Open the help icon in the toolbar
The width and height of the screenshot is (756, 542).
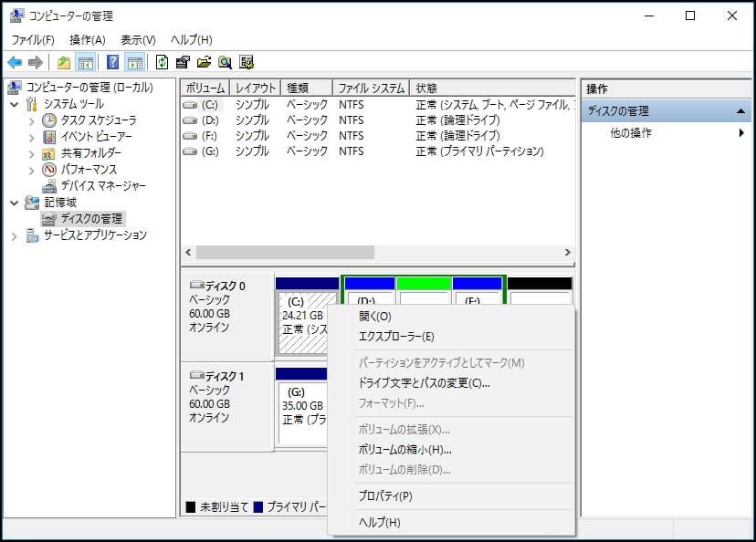click(x=112, y=62)
